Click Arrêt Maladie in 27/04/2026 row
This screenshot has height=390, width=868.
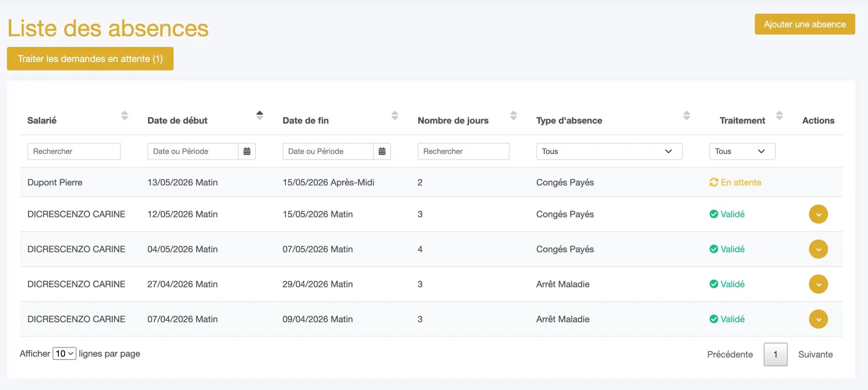coord(563,284)
